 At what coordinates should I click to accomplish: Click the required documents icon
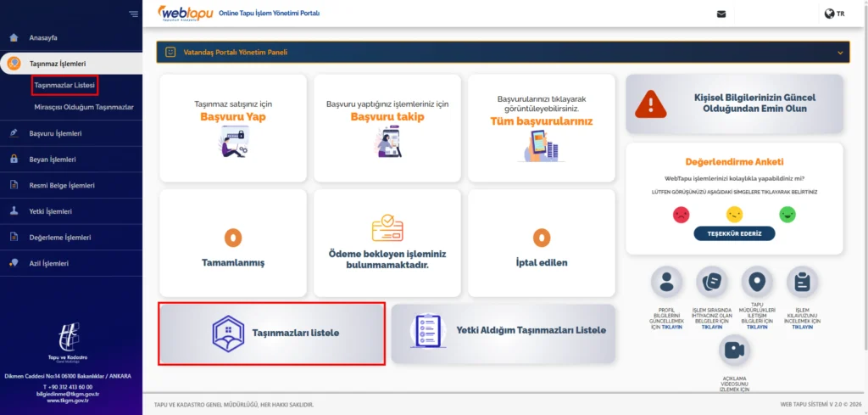click(711, 282)
